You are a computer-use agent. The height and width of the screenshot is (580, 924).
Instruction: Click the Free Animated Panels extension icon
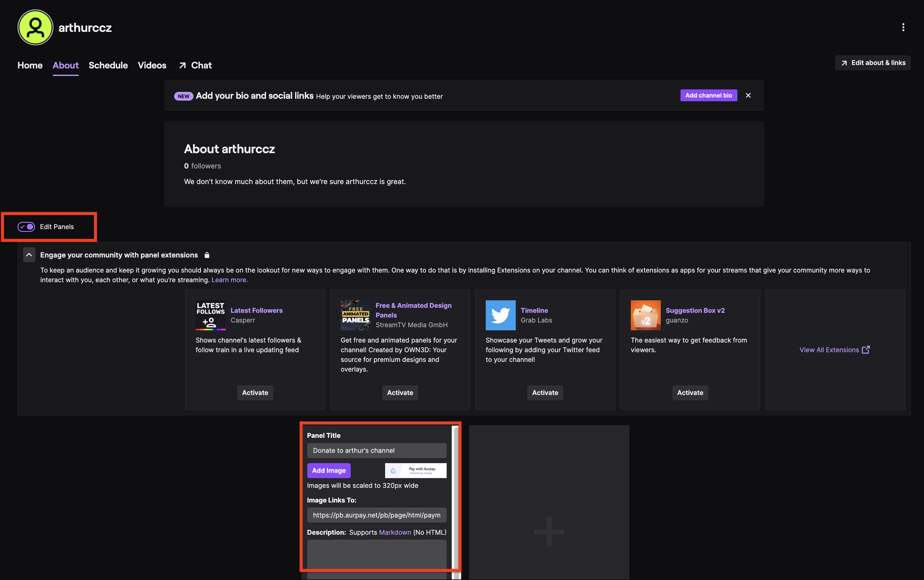tap(355, 315)
